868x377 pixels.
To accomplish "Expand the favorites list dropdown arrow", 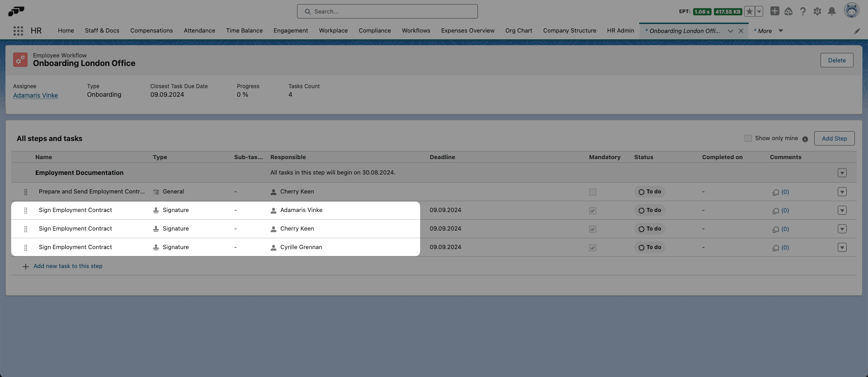I will tap(759, 12).
